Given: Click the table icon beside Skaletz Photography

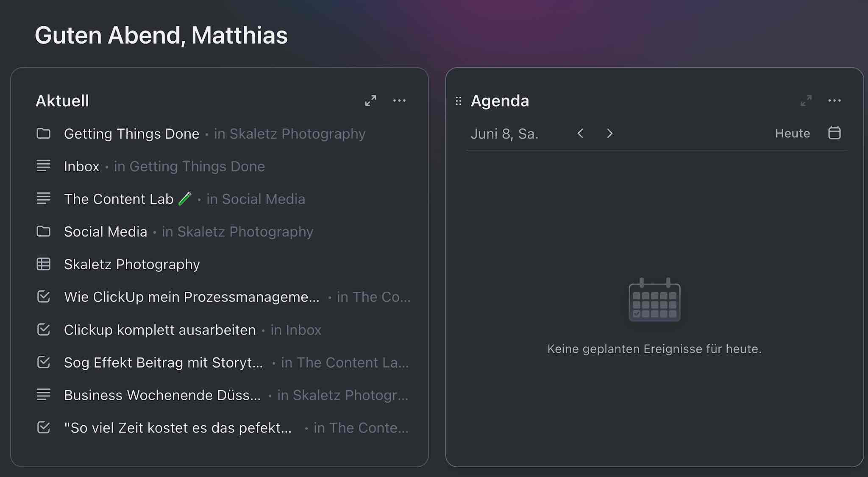Looking at the screenshot, I should pos(43,264).
